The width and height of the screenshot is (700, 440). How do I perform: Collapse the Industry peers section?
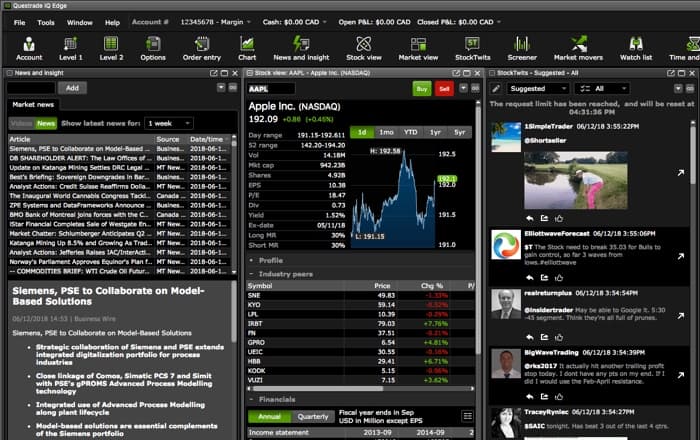coord(251,274)
